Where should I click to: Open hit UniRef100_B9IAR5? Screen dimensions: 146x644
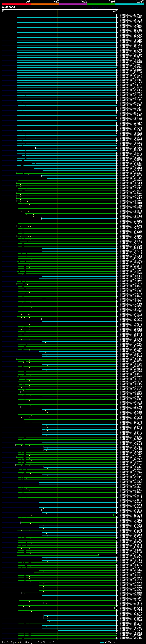(x=131, y=30)
